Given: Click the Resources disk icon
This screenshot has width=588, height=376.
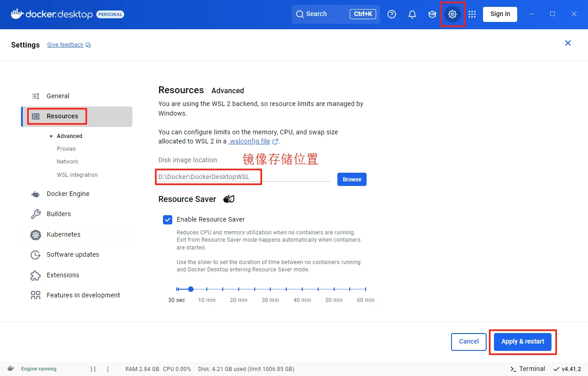Looking at the screenshot, I should (36, 116).
